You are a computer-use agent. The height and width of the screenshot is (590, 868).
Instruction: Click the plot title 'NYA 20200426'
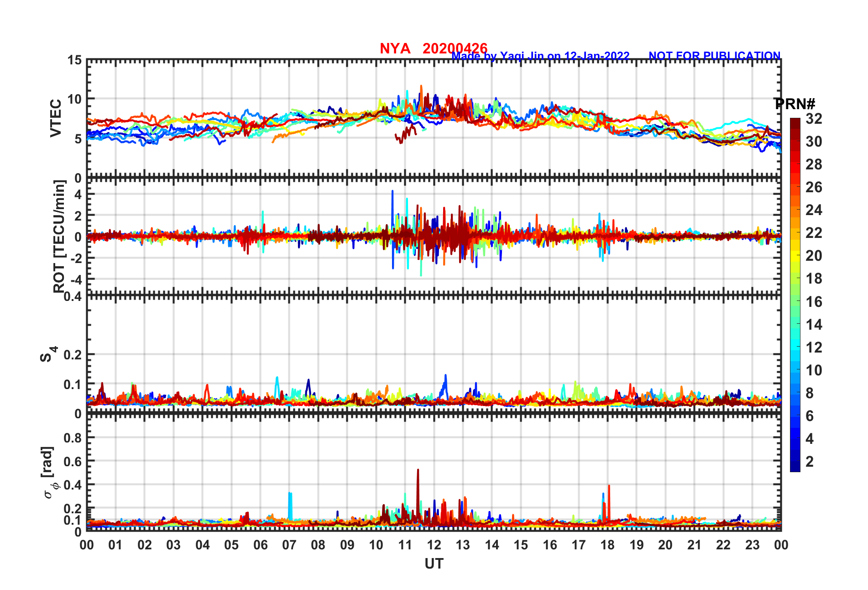coord(434,48)
